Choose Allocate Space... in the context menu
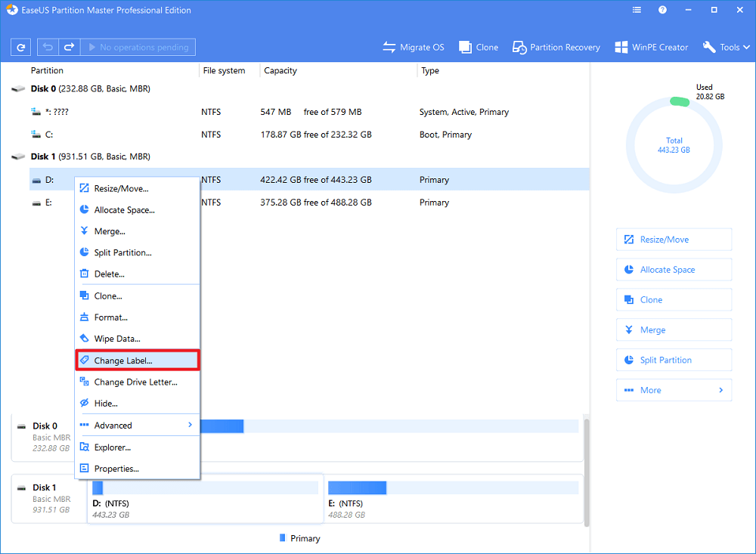The width and height of the screenshot is (756, 554). pyautogui.click(x=138, y=210)
